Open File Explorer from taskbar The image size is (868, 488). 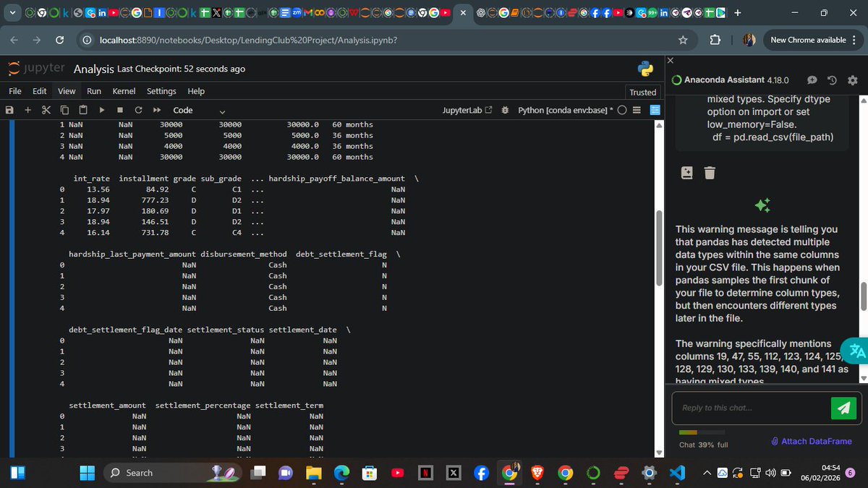click(313, 472)
